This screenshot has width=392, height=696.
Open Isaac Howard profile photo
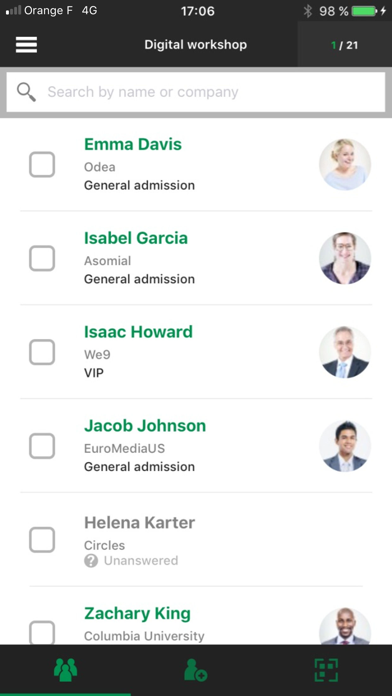(x=345, y=352)
